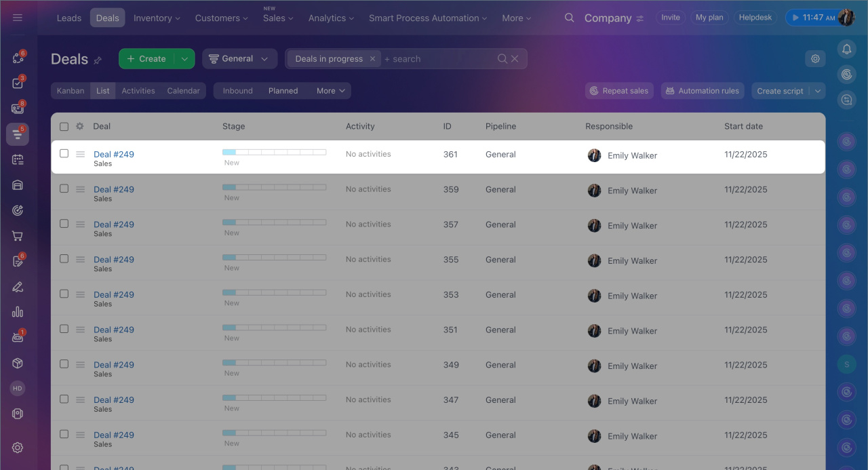
Task: Click the notifications bell icon
Action: point(846,49)
